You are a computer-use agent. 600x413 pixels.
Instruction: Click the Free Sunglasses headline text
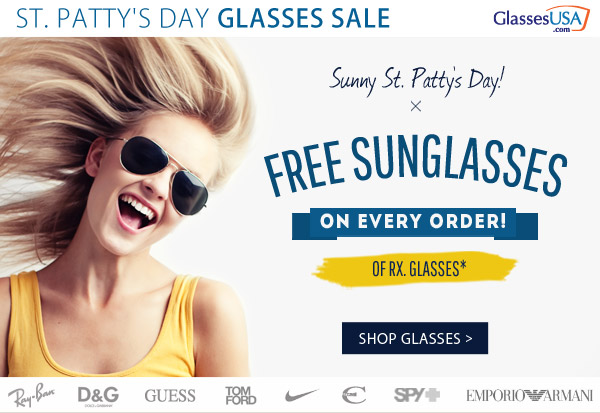416,166
